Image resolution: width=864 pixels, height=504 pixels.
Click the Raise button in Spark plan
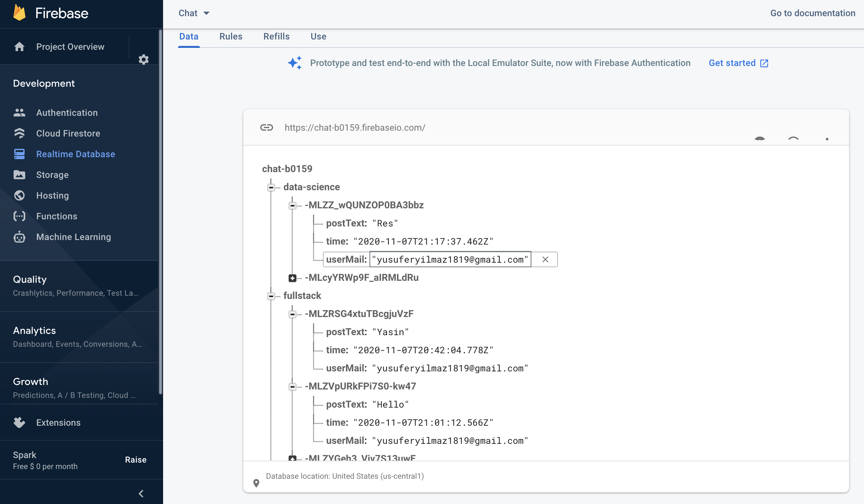tap(136, 460)
